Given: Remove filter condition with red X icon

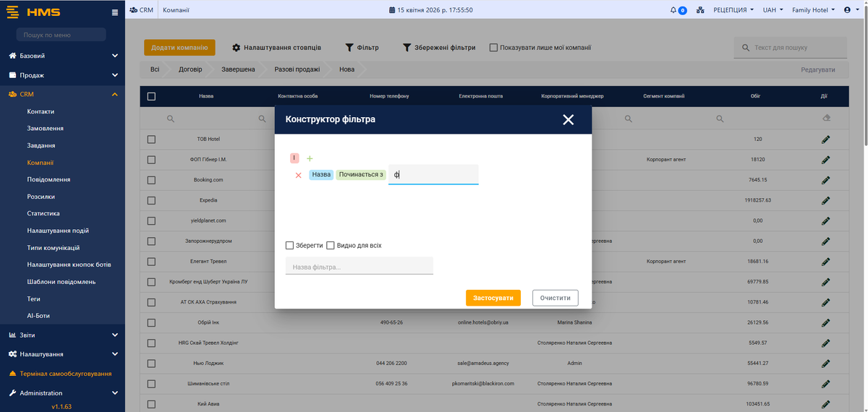Looking at the screenshot, I should (298, 175).
